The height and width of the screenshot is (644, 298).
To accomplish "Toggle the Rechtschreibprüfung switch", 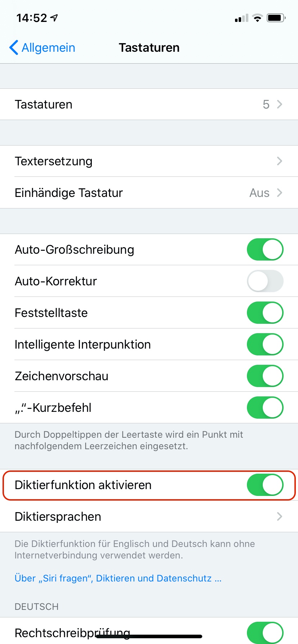I will [265, 632].
